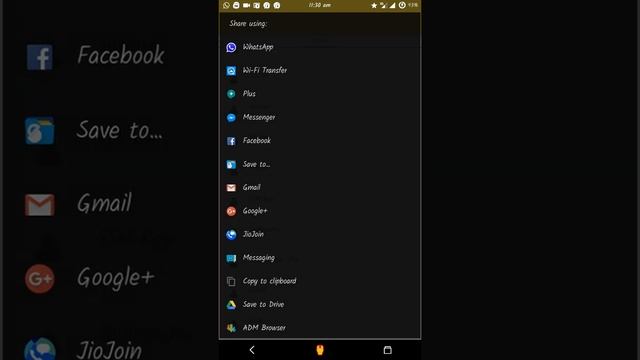The height and width of the screenshot is (360, 640).
Task: Tap the small Facebook icon in share list
Action: coord(231,141)
